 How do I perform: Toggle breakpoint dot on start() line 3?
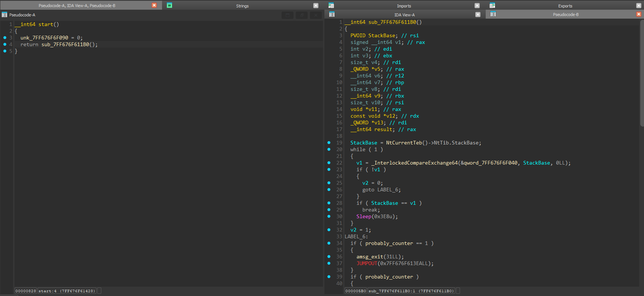5,38
